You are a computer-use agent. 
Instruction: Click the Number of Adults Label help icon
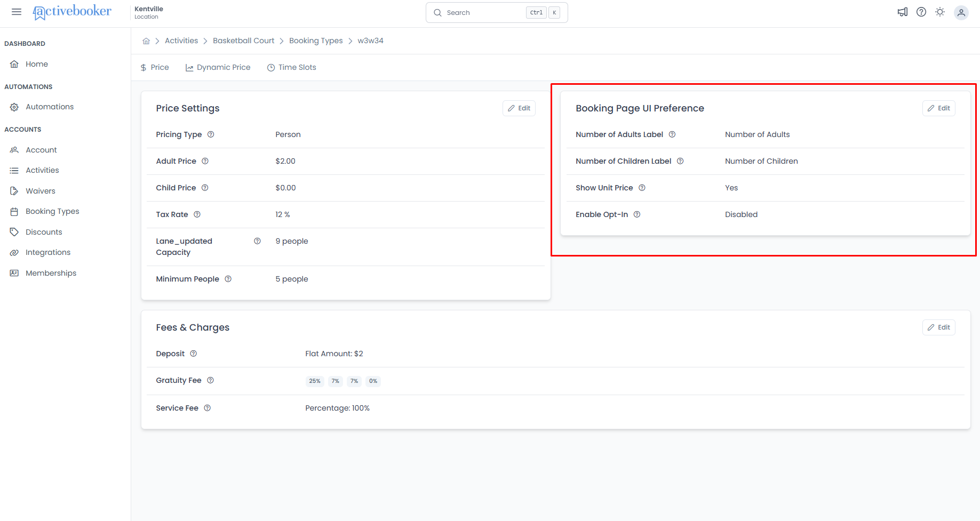[672, 134]
